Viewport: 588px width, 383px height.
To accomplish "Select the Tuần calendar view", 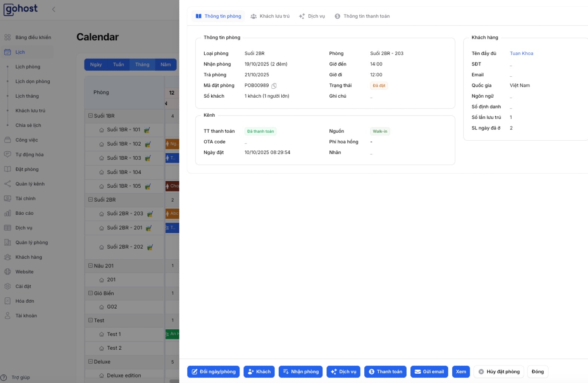I will [x=118, y=65].
